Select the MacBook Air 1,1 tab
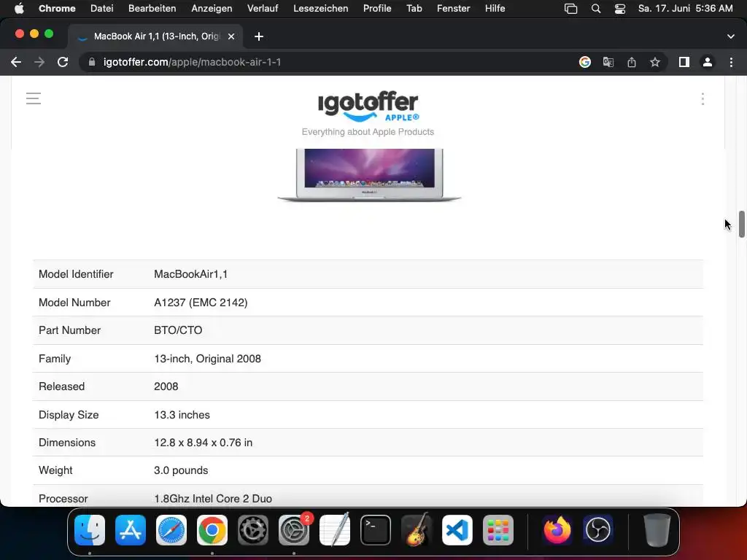 click(155, 36)
